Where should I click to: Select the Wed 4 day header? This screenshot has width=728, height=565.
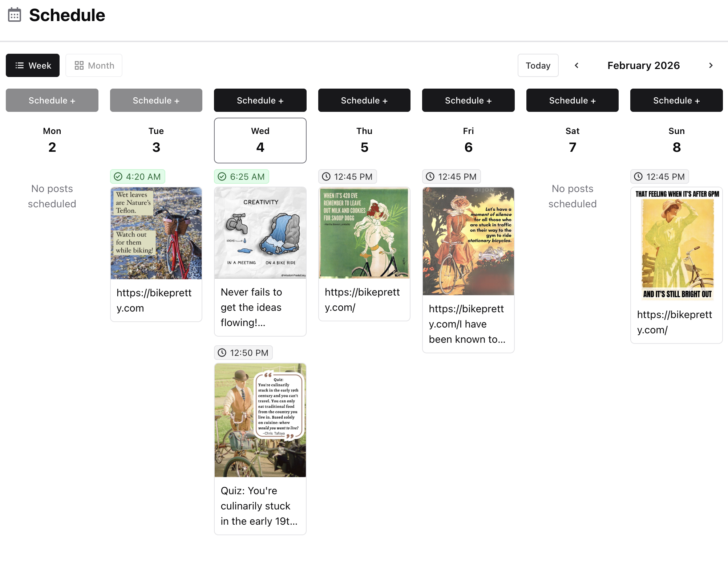260,141
